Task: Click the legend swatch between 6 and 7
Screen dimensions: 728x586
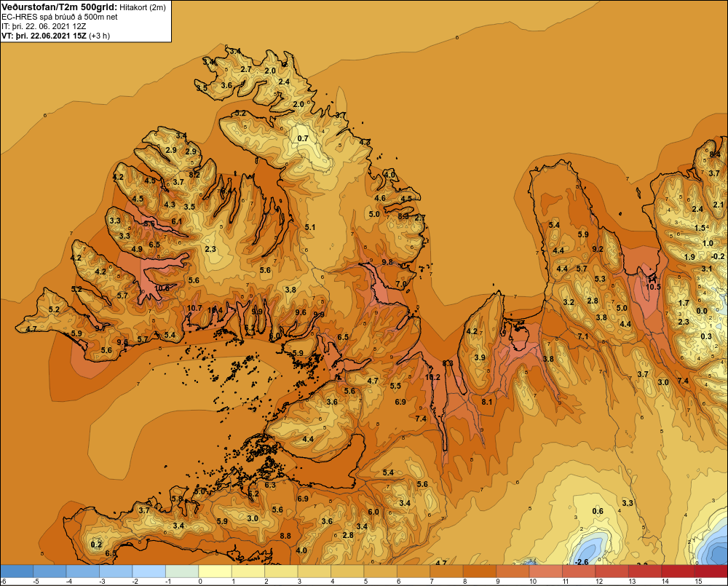Action: [x=414, y=571]
